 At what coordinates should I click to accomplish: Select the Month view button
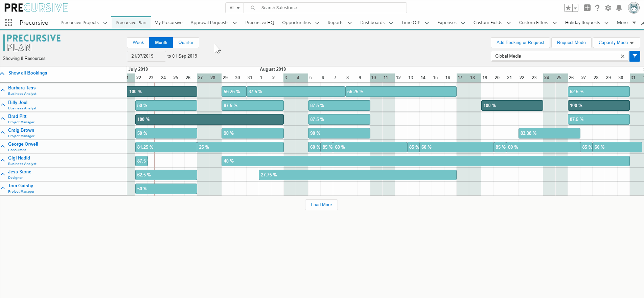(x=161, y=43)
